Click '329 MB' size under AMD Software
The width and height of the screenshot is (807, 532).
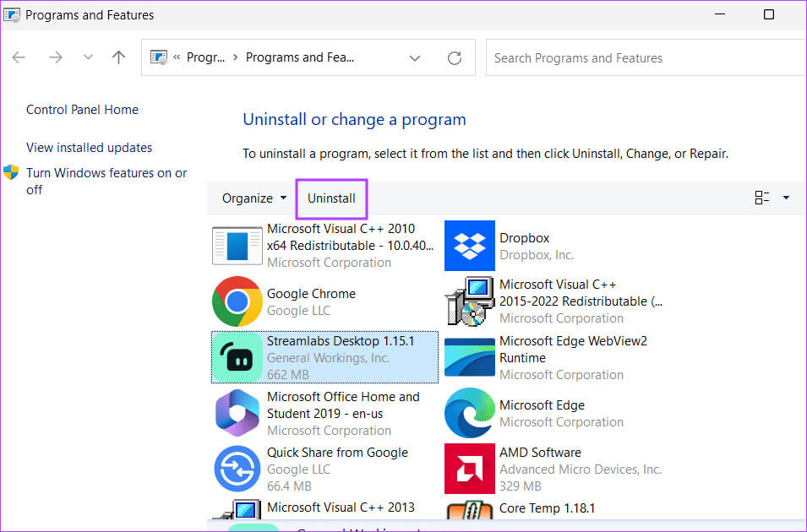(521, 486)
